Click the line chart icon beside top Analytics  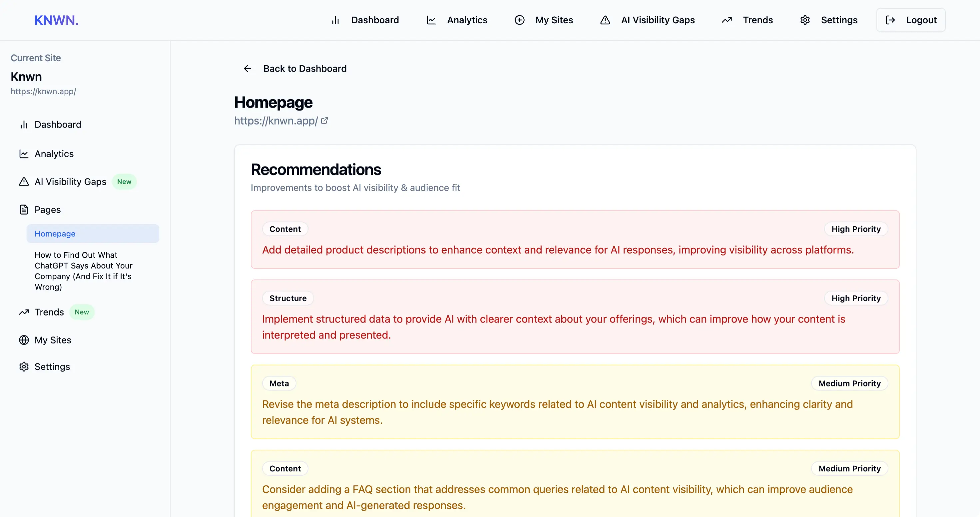click(x=431, y=20)
